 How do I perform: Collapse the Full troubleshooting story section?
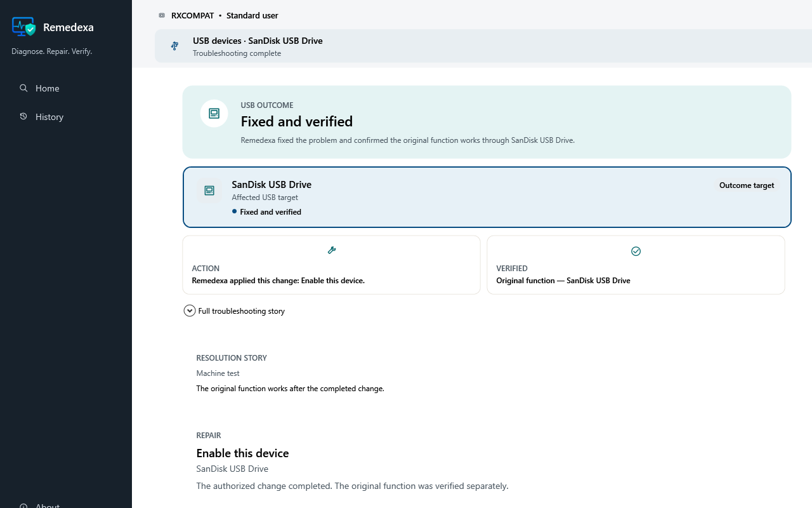pyautogui.click(x=234, y=311)
